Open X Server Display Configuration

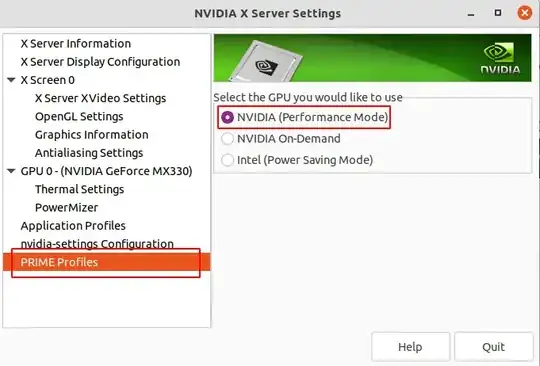(x=100, y=62)
